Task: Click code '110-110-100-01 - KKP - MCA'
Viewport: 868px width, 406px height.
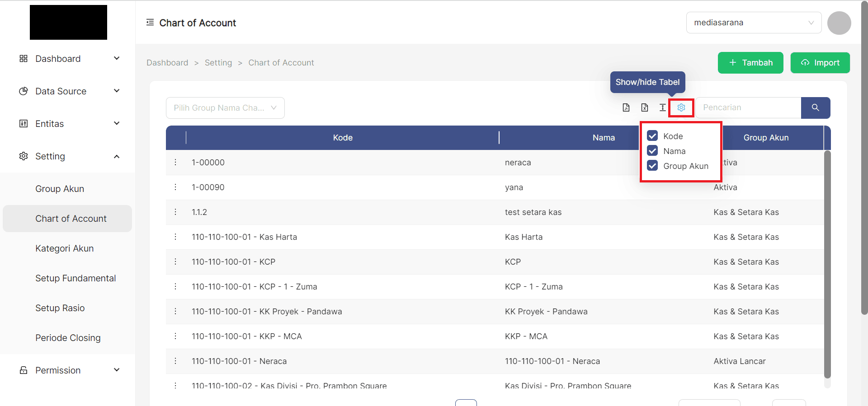Action: tap(247, 336)
